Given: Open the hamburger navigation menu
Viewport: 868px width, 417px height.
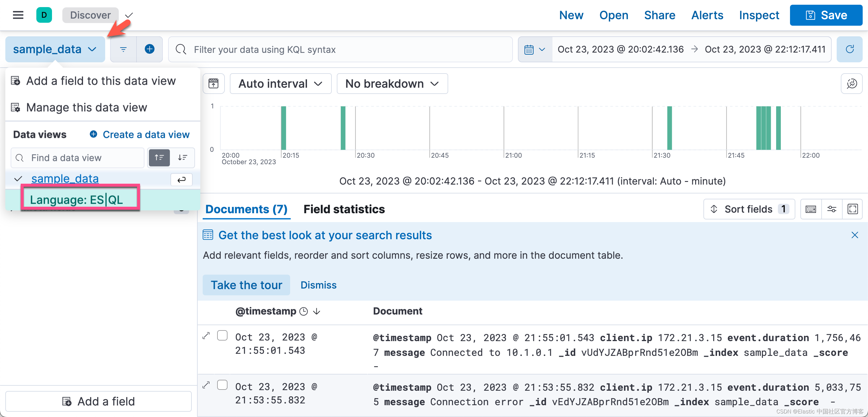Looking at the screenshot, I should [18, 15].
